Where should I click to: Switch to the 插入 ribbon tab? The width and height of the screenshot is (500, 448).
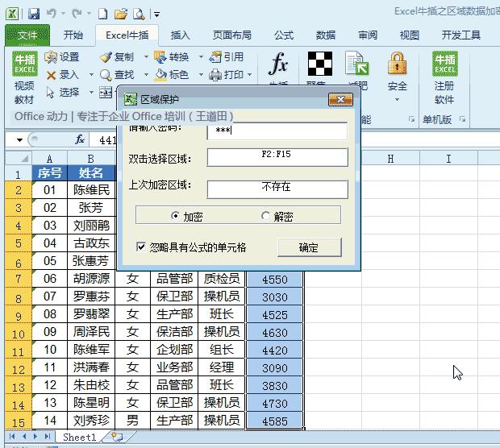(x=180, y=35)
